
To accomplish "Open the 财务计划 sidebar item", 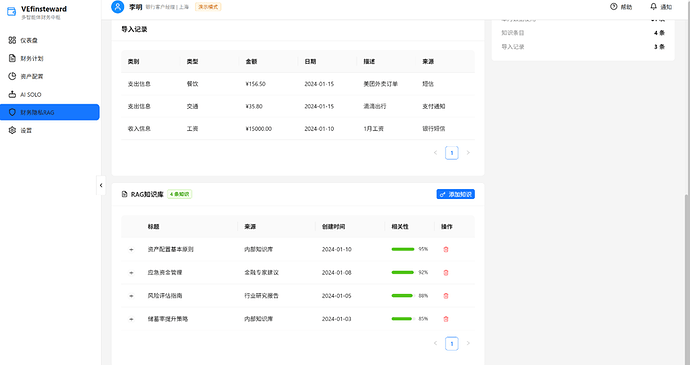I will [x=50, y=58].
